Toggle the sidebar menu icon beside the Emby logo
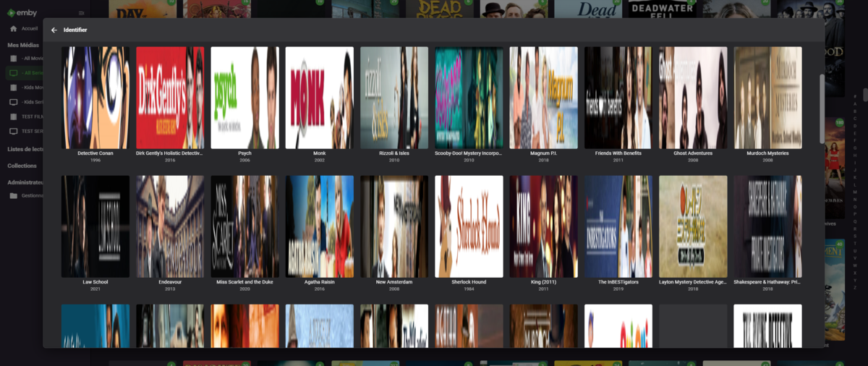The image size is (868, 366). coord(80,13)
